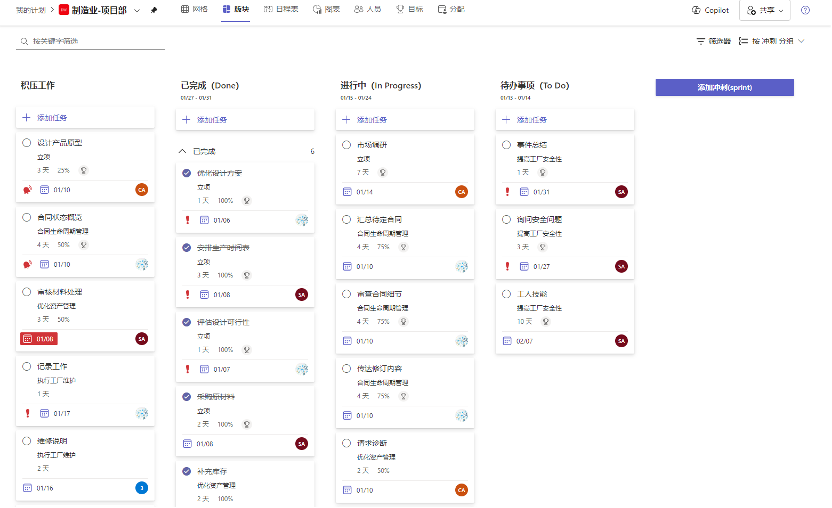This screenshot has width=832, height=508.
Task: Open the help question mark icon
Action: [805, 10]
